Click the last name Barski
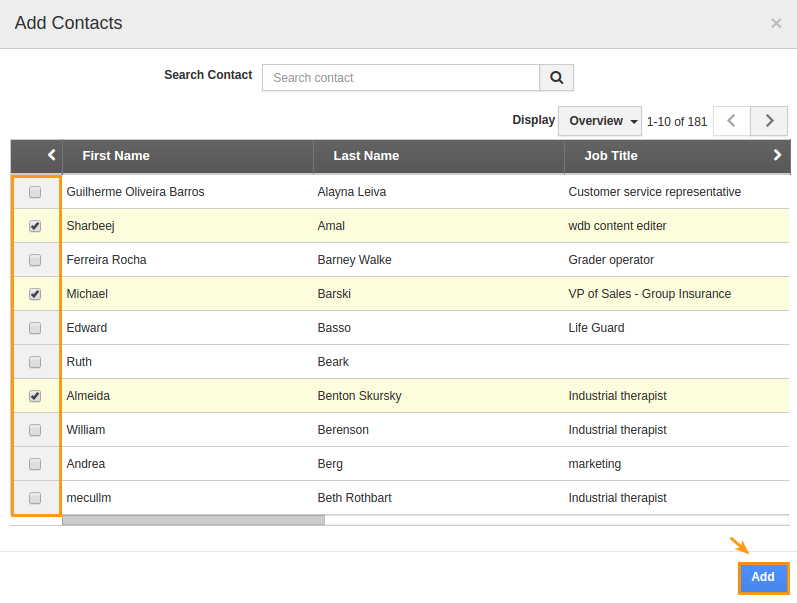The height and width of the screenshot is (603, 797). point(334,294)
